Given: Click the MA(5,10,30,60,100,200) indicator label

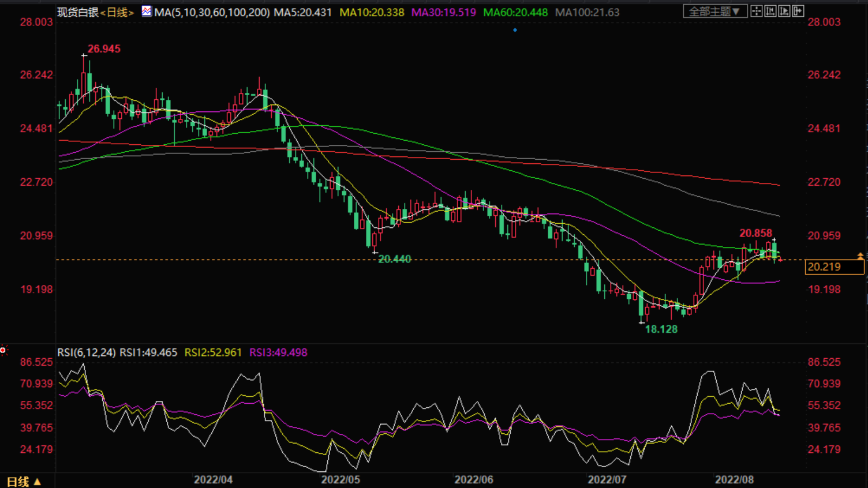Looking at the screenshot, I should pos(212,12).
